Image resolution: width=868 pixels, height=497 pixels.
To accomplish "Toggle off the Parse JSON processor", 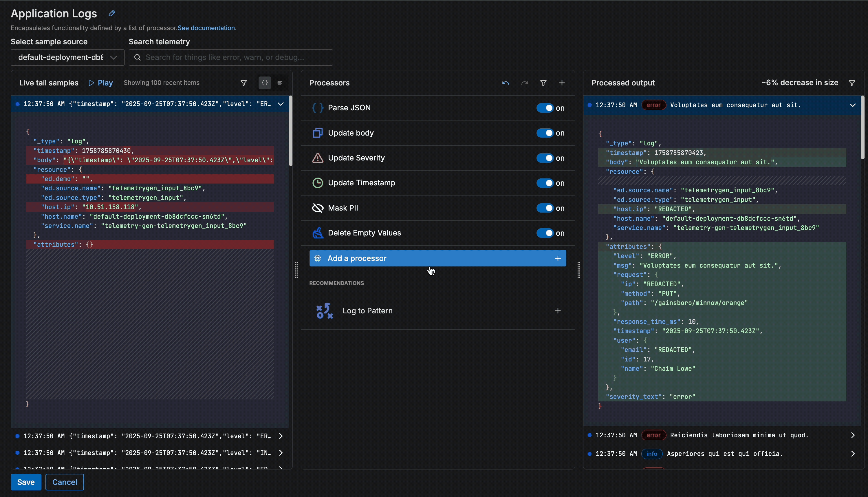I will click(545, 108).
